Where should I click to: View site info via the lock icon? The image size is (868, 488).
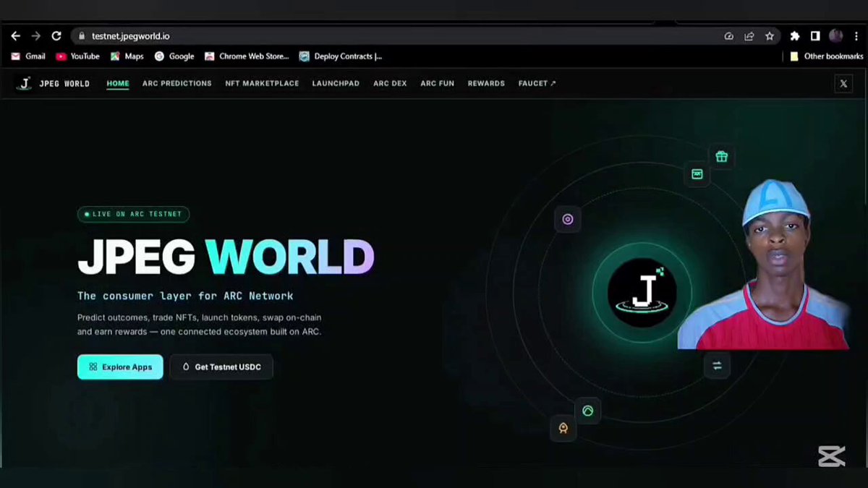pyautogui.click(x=81, y=36)
